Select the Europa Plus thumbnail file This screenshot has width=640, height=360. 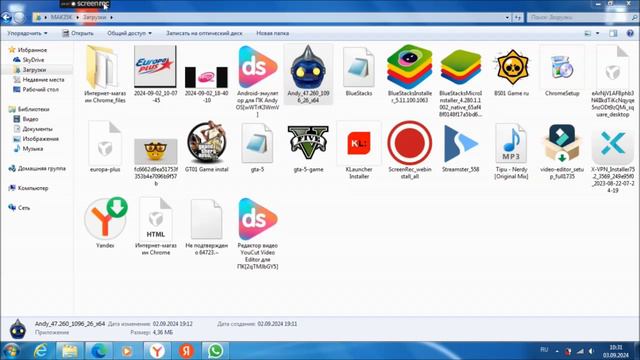click(x=155, y=67)
